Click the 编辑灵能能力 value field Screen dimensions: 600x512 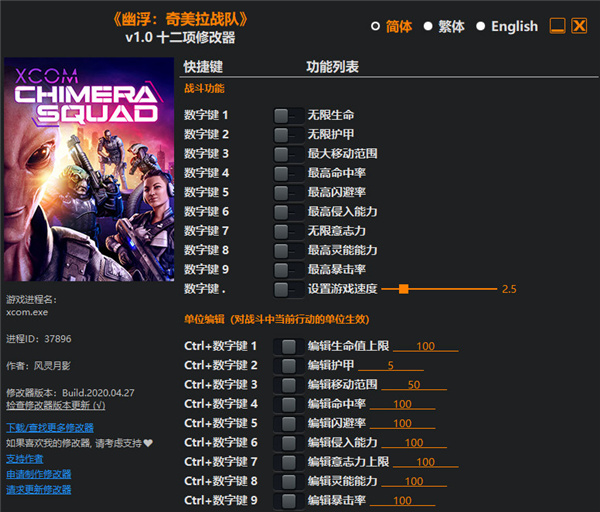click(x=414, y=481)
